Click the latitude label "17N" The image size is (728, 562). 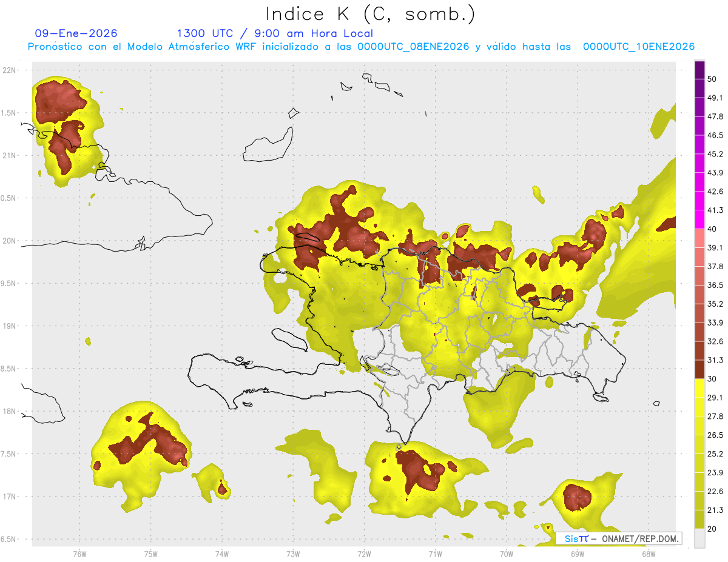10,497
